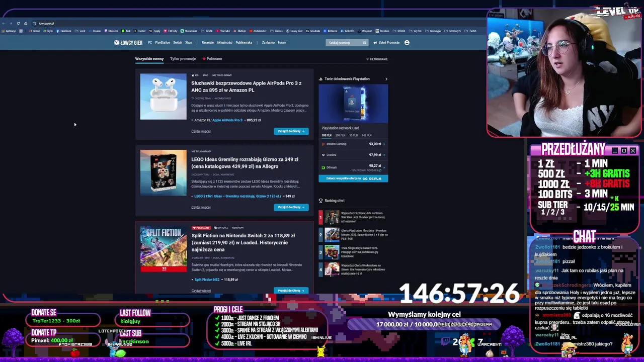Select the Wszystkie newsy tab
Image resolution: width=644 pixels, height=362 pixels.
149,59
